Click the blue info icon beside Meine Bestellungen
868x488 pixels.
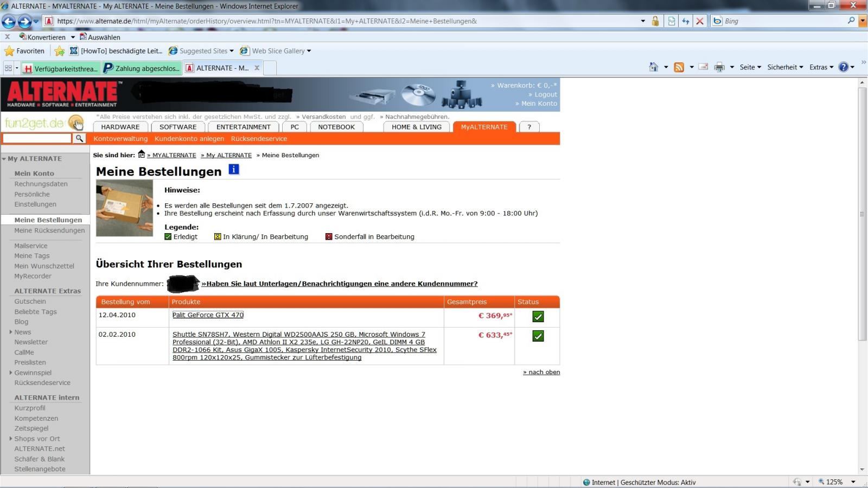(234, 169)
